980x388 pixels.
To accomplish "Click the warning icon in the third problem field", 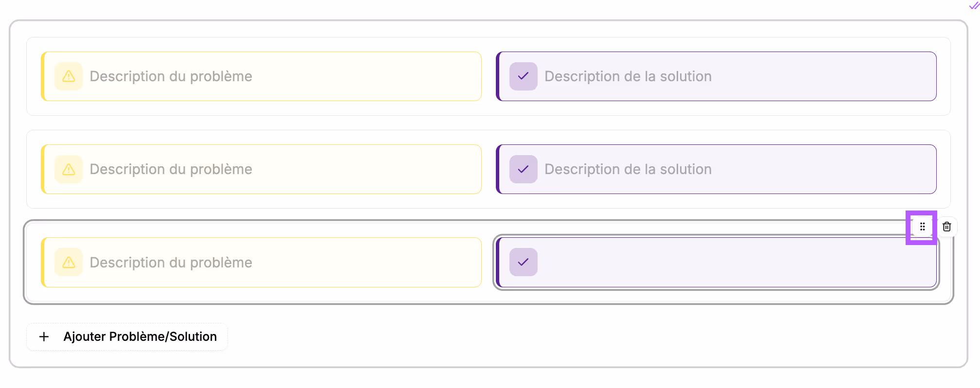I will pos(69,263).
